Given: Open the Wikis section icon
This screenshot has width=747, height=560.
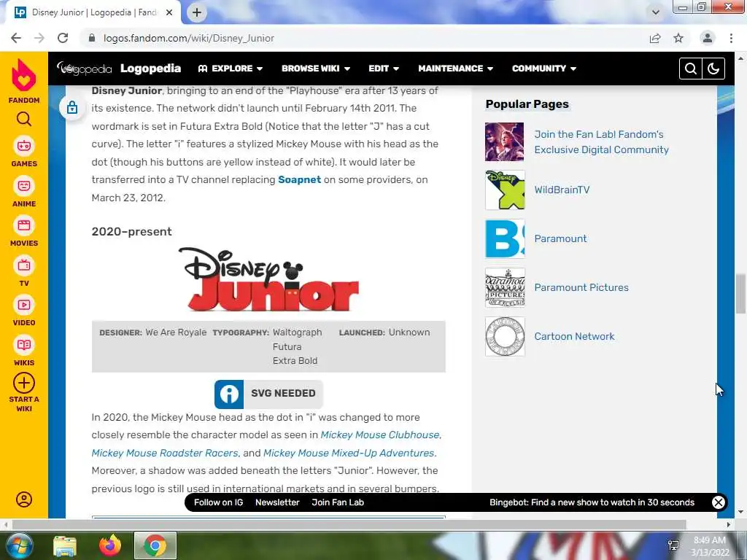Looking at the screenshot, I should [24, 345].
